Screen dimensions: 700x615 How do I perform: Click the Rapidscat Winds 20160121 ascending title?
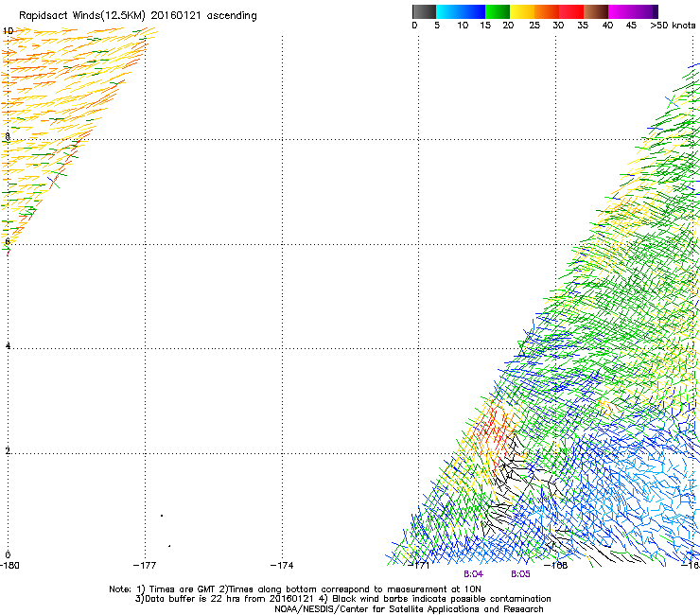138,16
